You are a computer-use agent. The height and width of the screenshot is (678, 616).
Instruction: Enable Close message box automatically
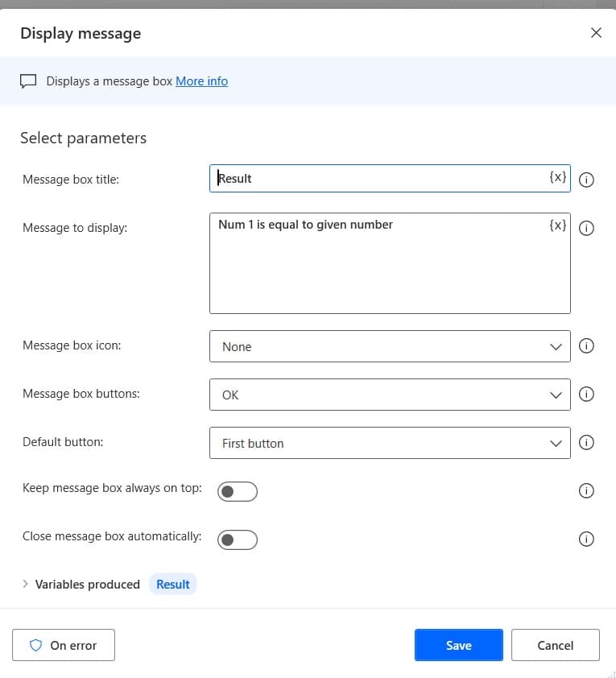pyautogui.click(x=238, y=540)
